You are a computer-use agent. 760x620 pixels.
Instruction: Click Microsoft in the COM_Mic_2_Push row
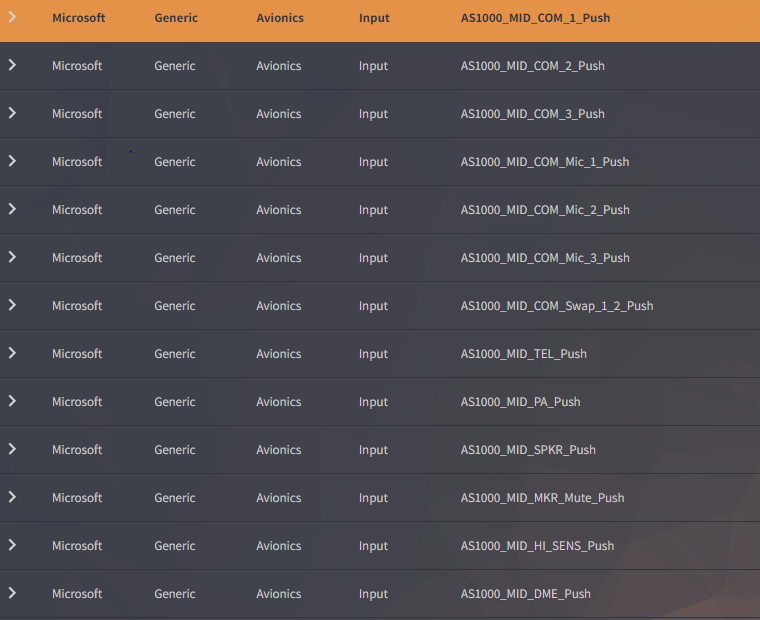(x=77, y=210)
